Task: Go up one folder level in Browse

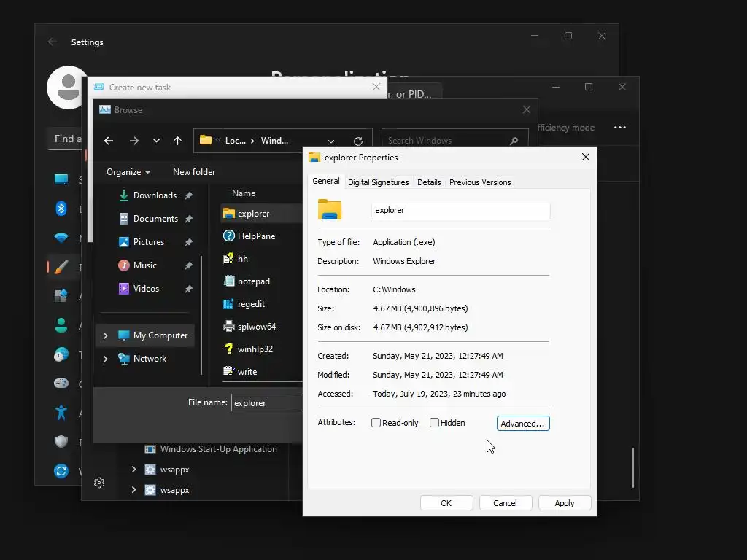Action: (177, 141)
